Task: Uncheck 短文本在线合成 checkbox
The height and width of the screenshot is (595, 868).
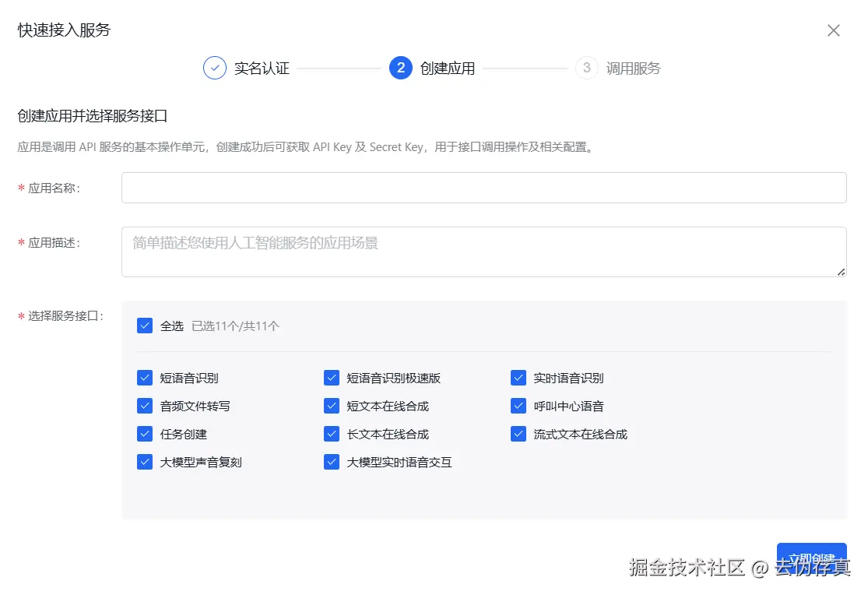Action: tap(332, 406)
